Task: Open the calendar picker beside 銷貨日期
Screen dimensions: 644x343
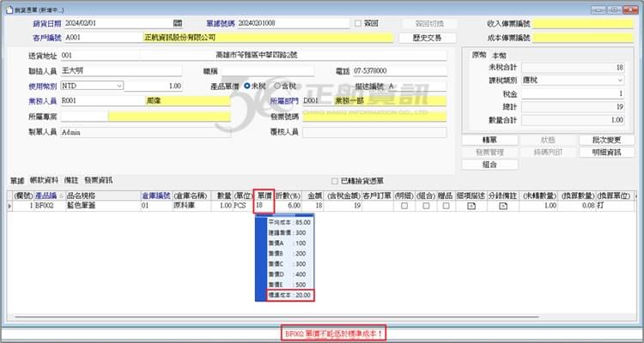Action: point(178,23)
